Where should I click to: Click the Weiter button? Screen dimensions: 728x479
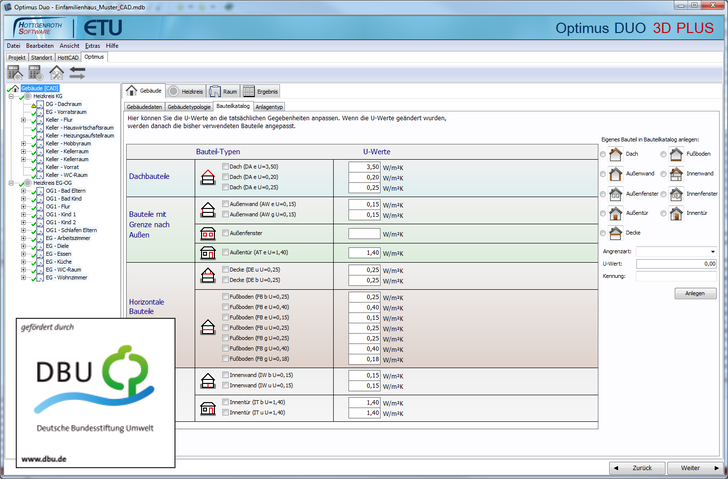(690, 467)
